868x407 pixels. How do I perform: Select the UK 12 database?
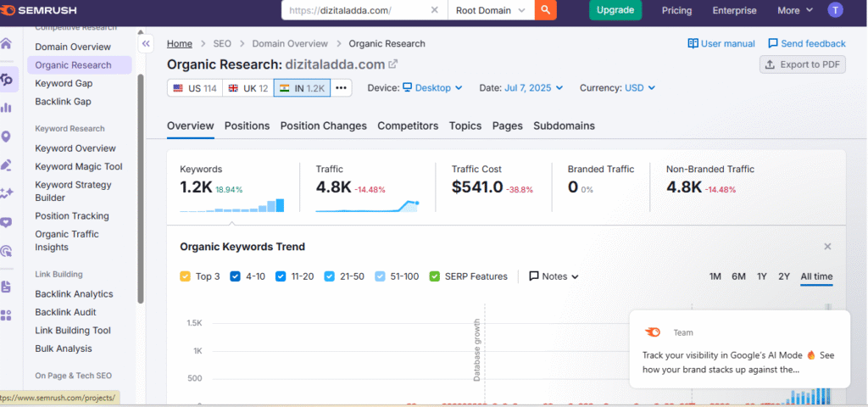click(x=248, y=88)
